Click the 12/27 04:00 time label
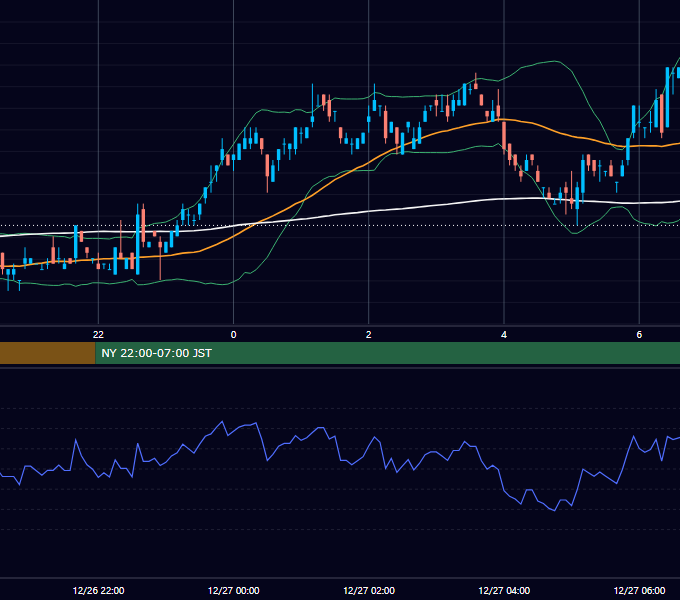 tap(504, 590)
